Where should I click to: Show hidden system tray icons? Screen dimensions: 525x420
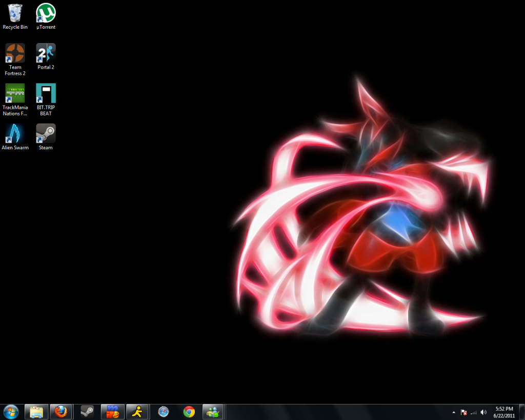454,412
